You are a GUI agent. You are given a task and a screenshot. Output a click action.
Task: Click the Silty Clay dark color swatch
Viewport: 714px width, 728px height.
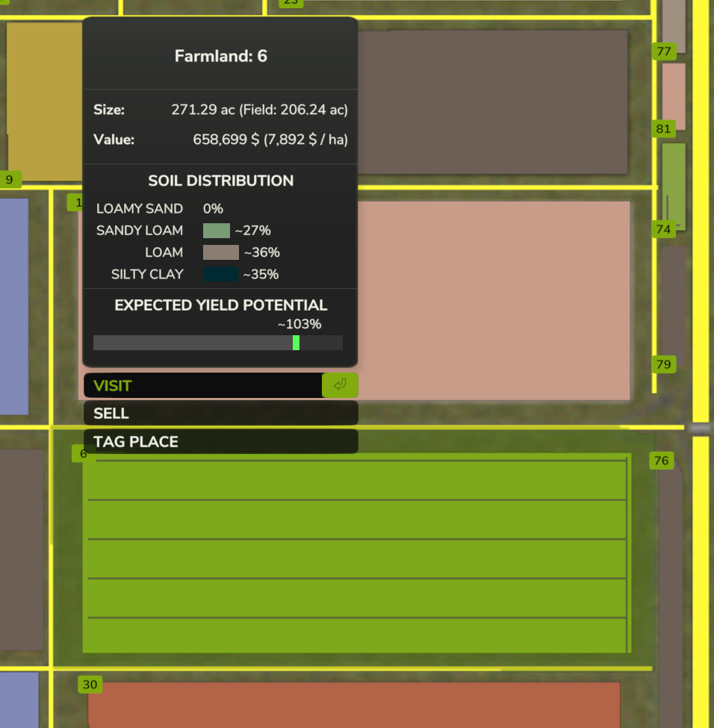(x=220, y=274)
